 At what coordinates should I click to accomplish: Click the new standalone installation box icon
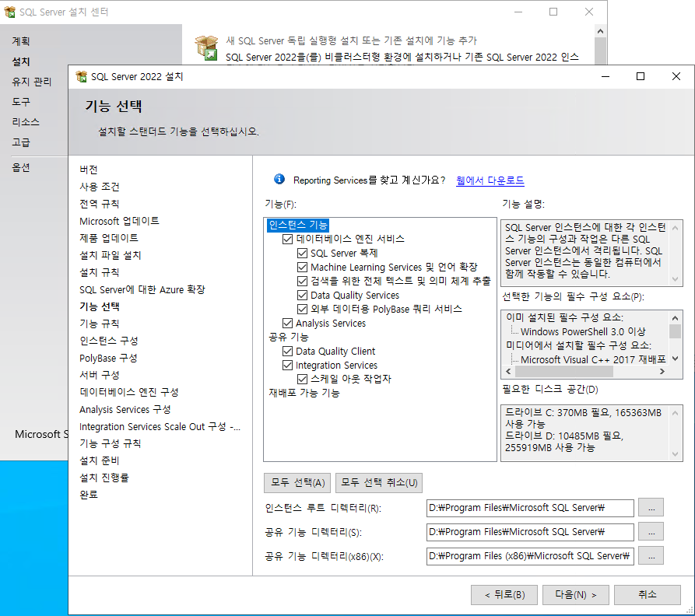[206, 47]
